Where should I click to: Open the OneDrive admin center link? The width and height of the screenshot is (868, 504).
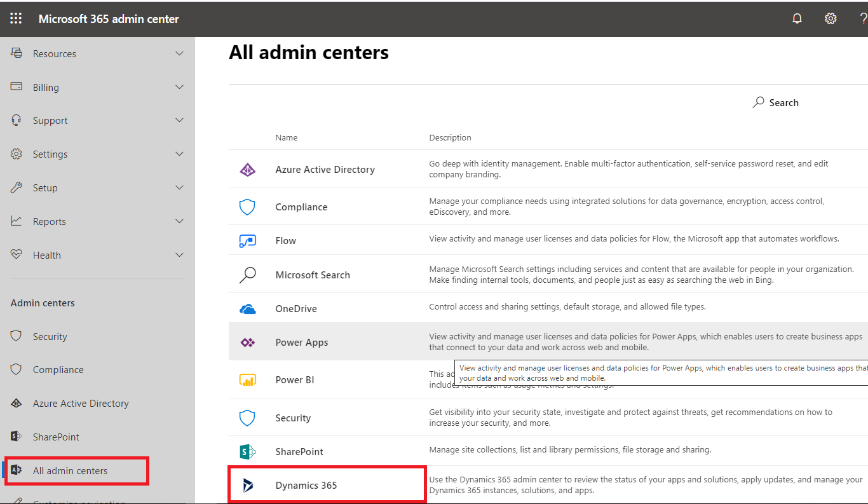pos(296,309)
